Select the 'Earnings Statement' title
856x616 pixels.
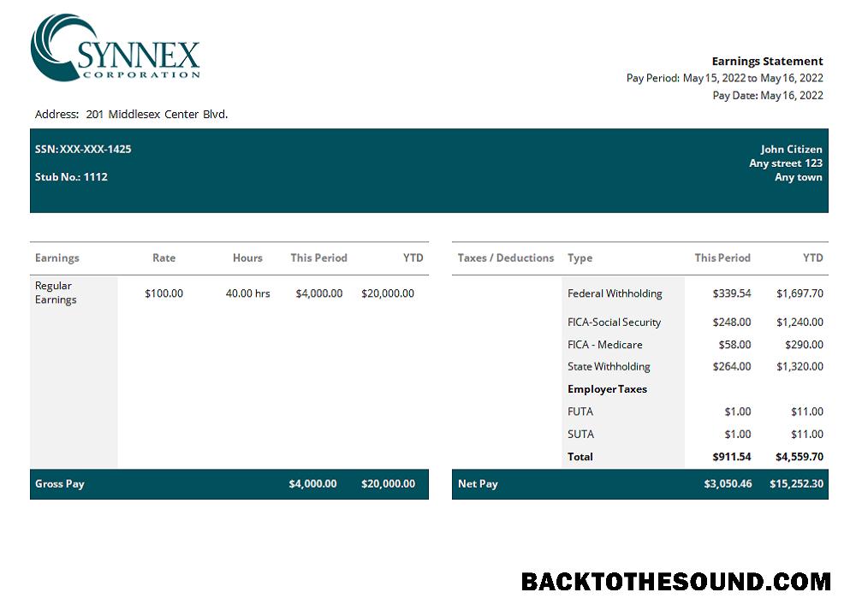click(767, 61)
